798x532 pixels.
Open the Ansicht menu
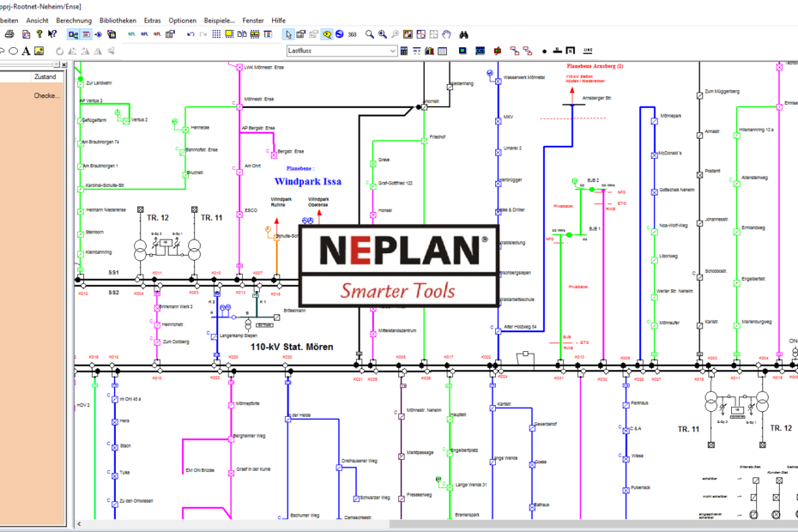click(x=37, y=21)
